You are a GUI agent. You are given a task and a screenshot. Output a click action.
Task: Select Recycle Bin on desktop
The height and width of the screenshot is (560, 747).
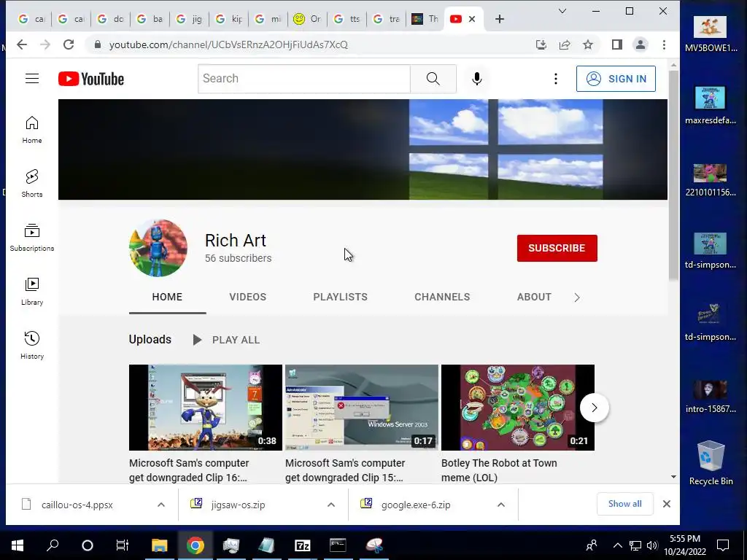[x=711, y=463]
